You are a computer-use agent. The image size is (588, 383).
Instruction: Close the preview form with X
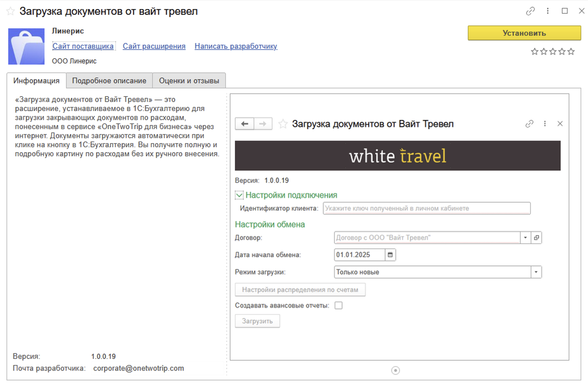point(560,124)
